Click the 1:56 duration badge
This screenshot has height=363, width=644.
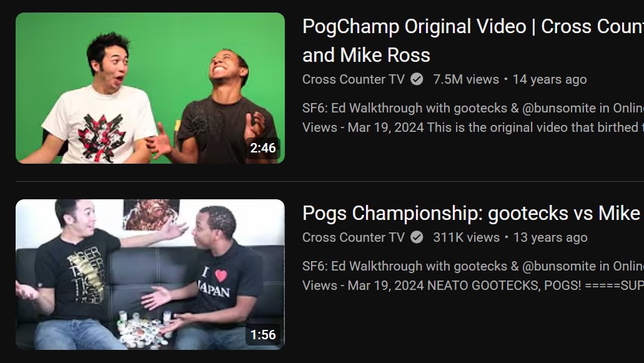coord(263,335)
